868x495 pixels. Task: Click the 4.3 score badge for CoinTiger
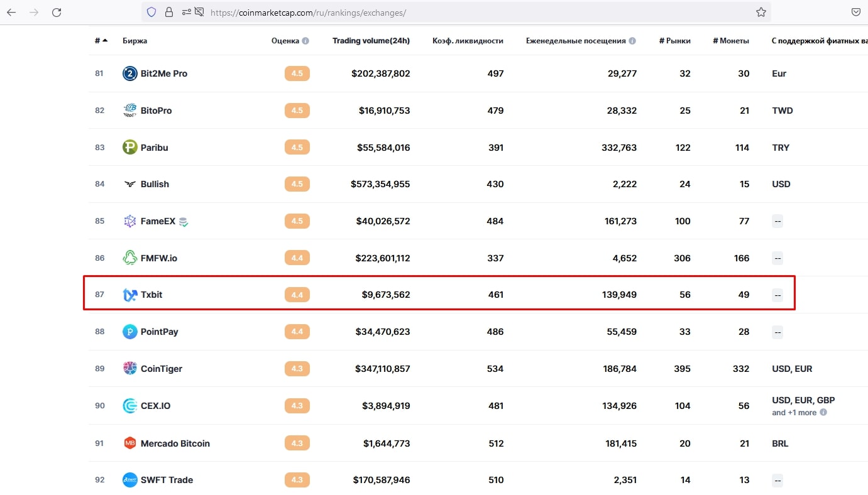[297, 369]
